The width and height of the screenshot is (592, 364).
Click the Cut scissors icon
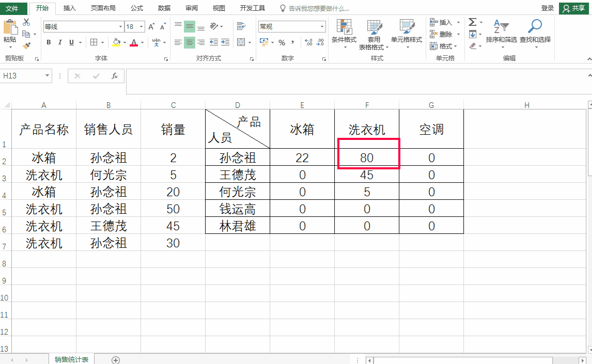pos(26,22)
